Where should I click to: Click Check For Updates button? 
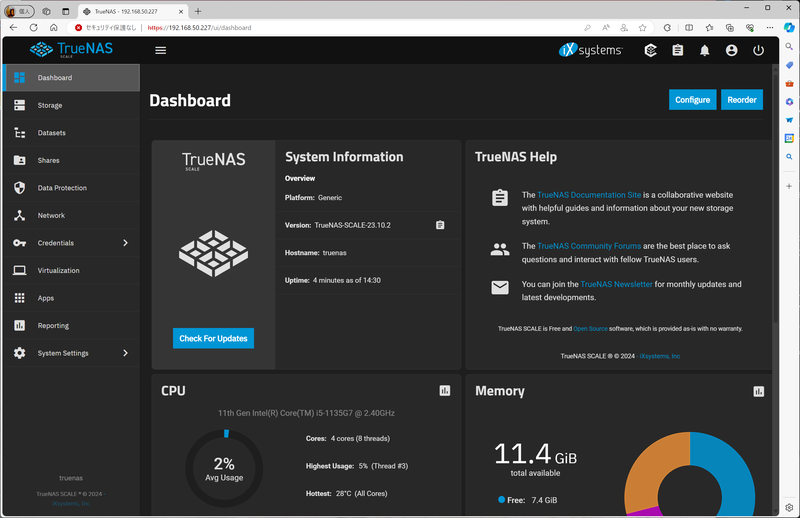pyautogui.click(x=213, y=338)
